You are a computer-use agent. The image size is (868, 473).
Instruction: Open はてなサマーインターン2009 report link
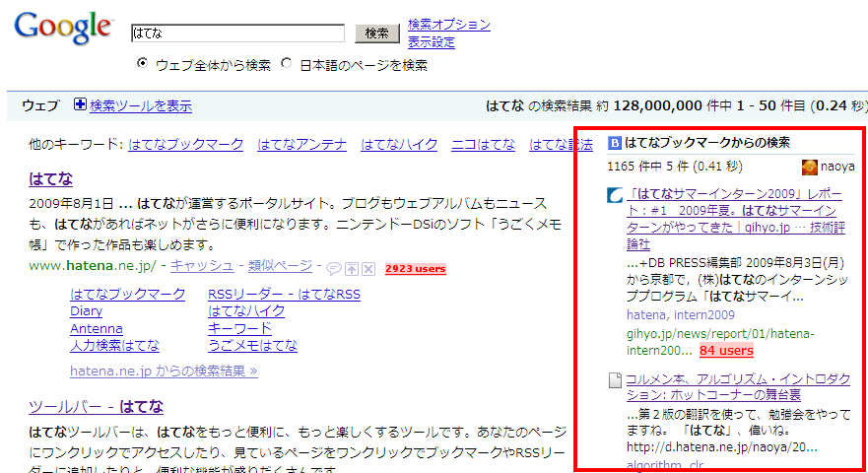(736, 219)
